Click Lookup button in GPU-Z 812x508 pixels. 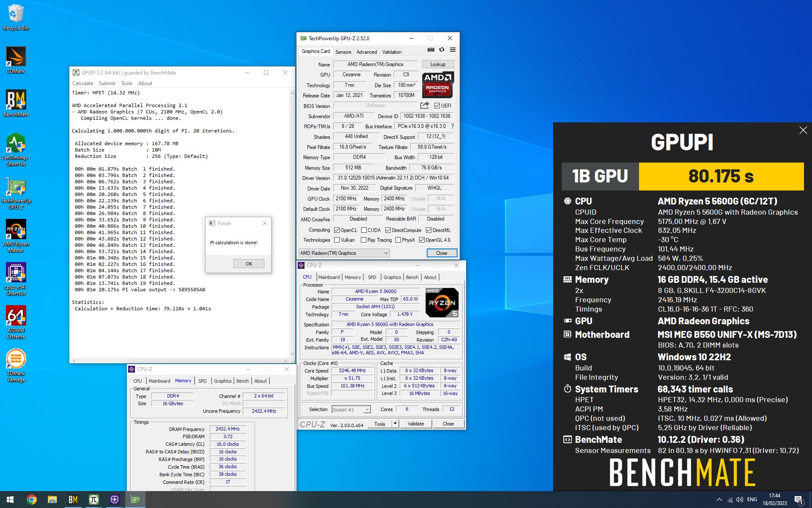438,64
